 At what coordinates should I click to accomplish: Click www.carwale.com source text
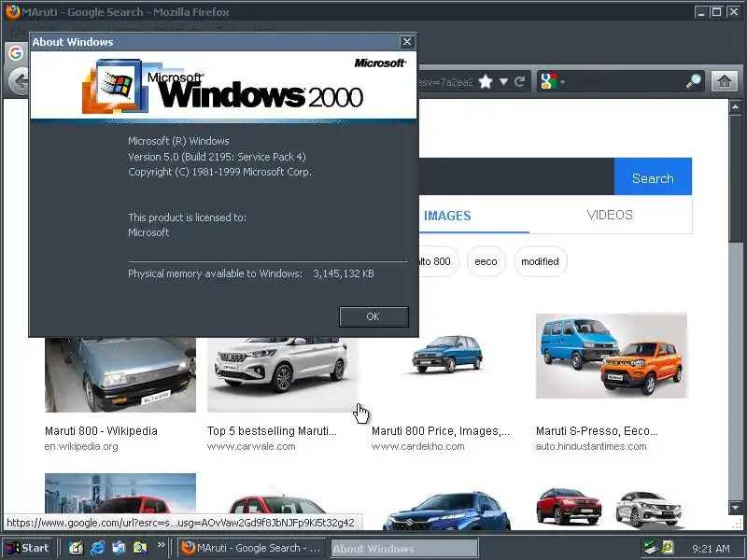[x=251, y=447]
